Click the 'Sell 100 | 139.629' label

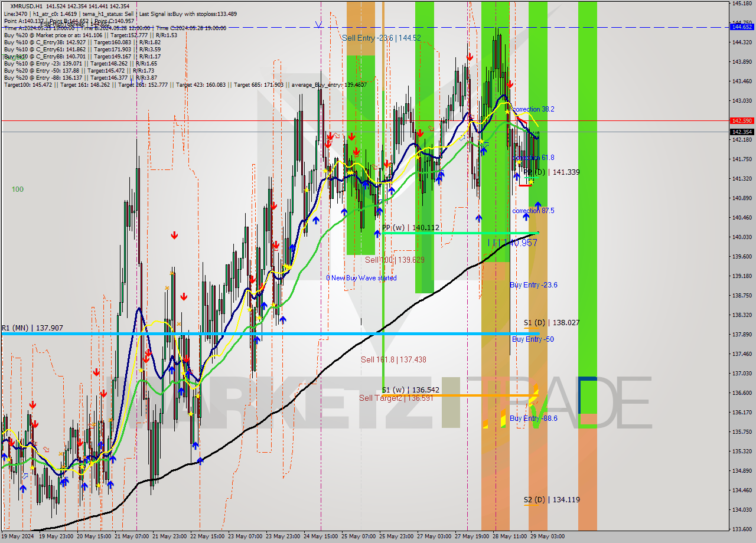395,260
